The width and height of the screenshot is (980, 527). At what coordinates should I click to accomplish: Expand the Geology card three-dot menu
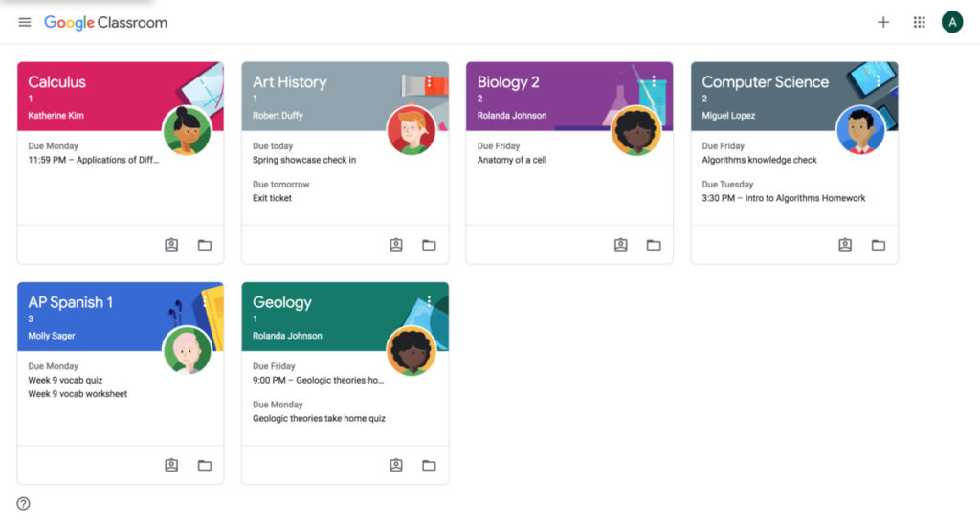point(429,302)
